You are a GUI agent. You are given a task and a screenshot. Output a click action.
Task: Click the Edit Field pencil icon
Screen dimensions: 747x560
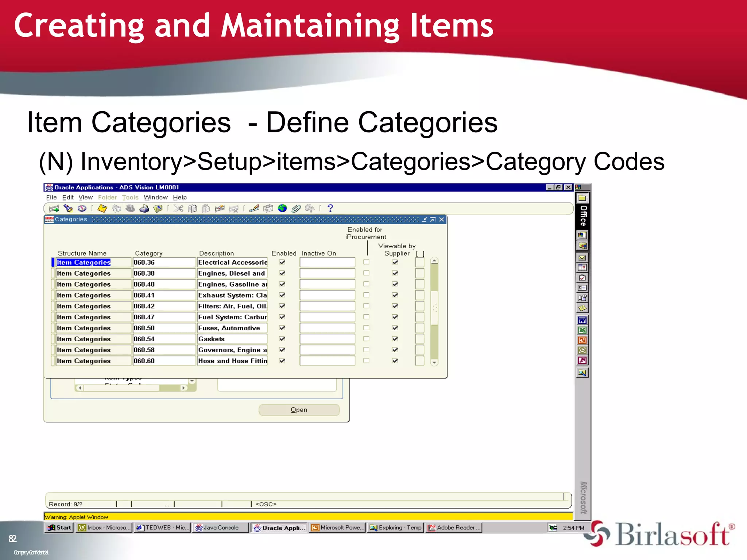(x=254, y=208)
